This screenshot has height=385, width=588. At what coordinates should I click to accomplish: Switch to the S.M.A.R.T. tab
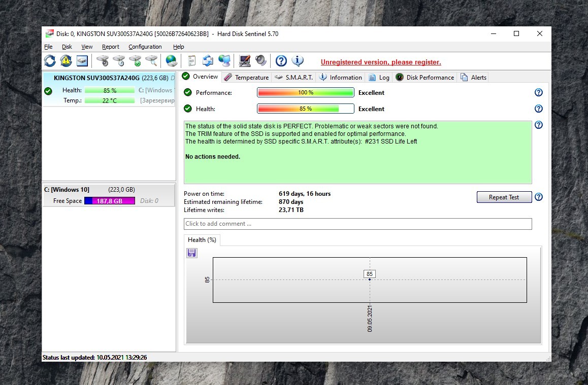293,78
